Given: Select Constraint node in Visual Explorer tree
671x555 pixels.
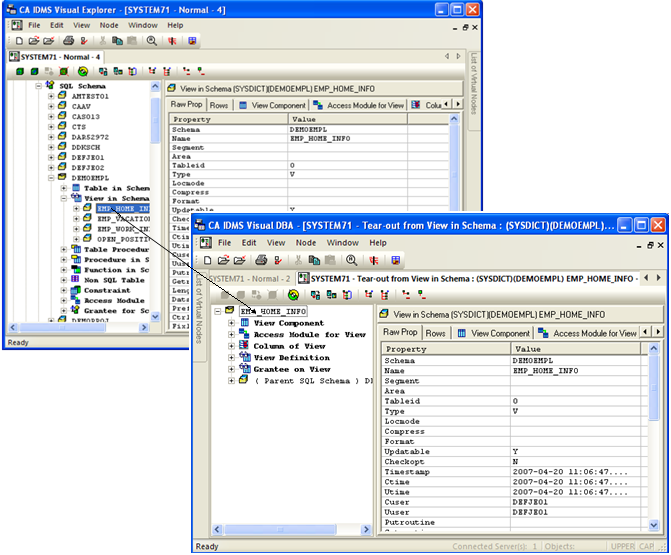Looking at the screenshot, I should coord(107,290).
